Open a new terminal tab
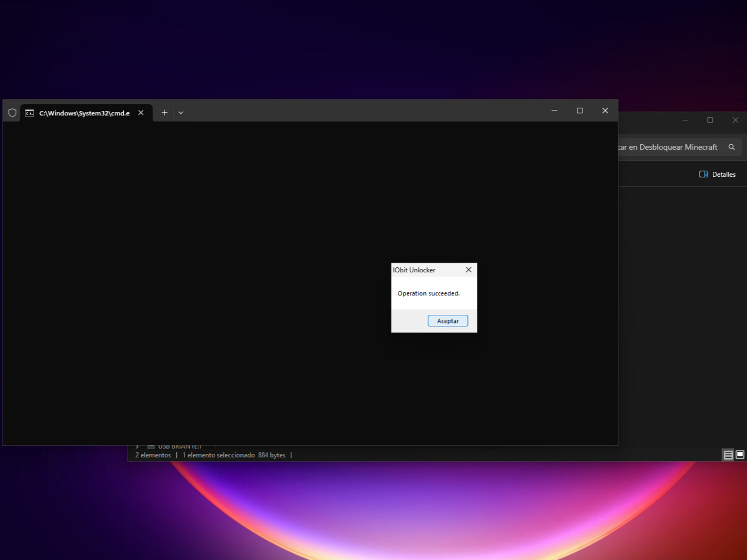Viewport: 747px width, 560px height. pos(164,113)
